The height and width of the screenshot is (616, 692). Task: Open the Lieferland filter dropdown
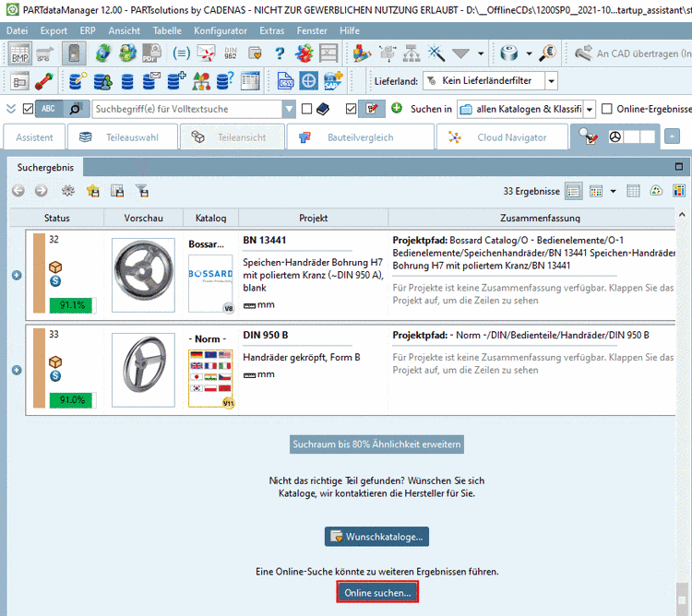pyautogui.click(x=551, y=81)
